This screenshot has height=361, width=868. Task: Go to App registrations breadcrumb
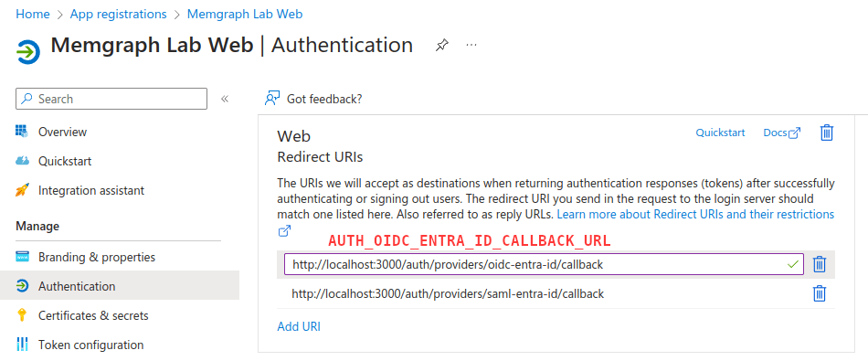tap(118, 14)
